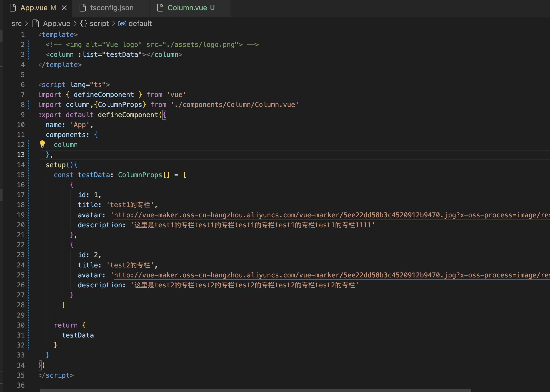The height and width of the screenshot is (392, 550).
Task: Click the 'test2的专栏' title string
Action: (130, 265)
